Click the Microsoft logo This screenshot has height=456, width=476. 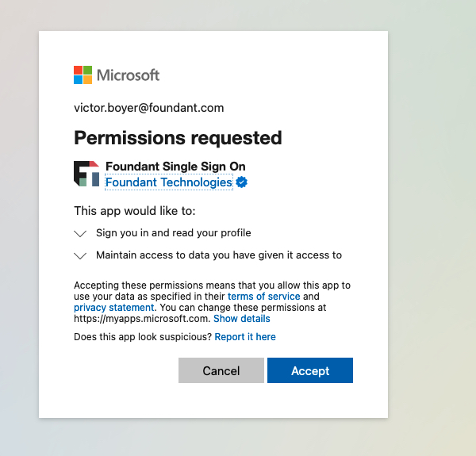[117, 75]
